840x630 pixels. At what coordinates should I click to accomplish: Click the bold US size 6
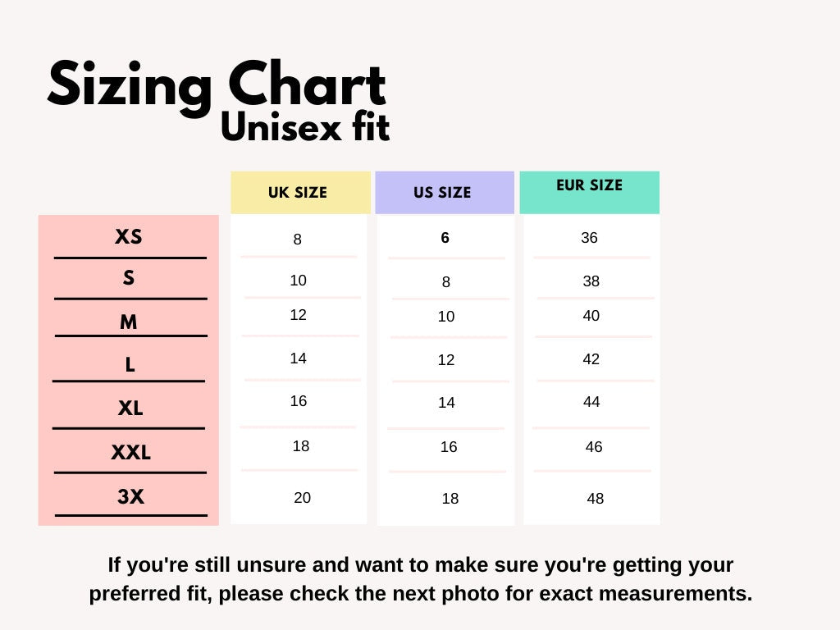tap(445, 238)
